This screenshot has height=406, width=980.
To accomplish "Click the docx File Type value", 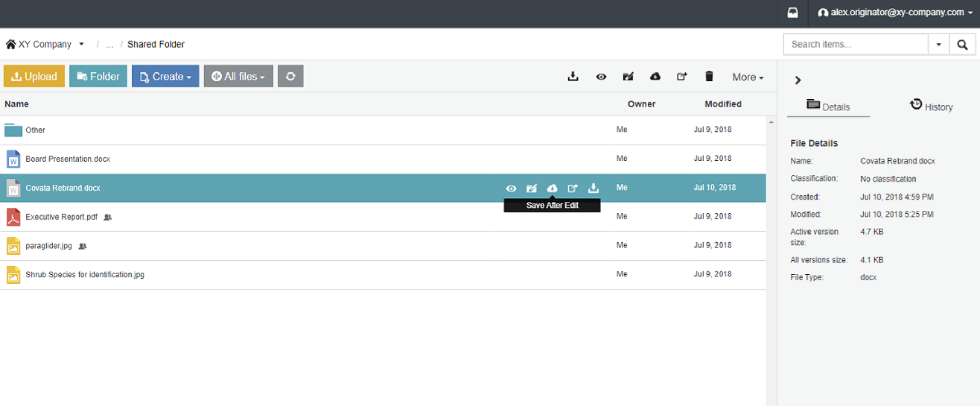I will pos(868,277).
